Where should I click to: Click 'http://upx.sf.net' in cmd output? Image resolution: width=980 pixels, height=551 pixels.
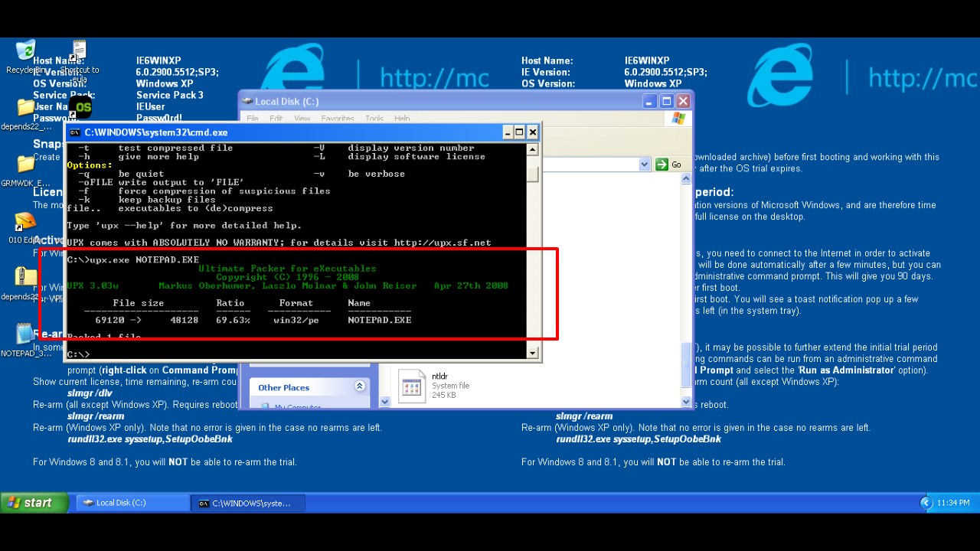click(443, 243)
